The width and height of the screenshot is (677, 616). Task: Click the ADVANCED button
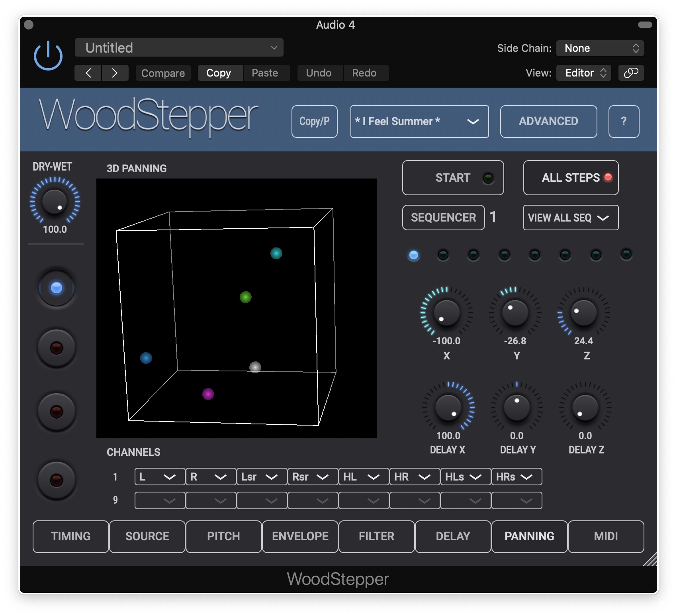pyautogui.click(x=548, y=122)
